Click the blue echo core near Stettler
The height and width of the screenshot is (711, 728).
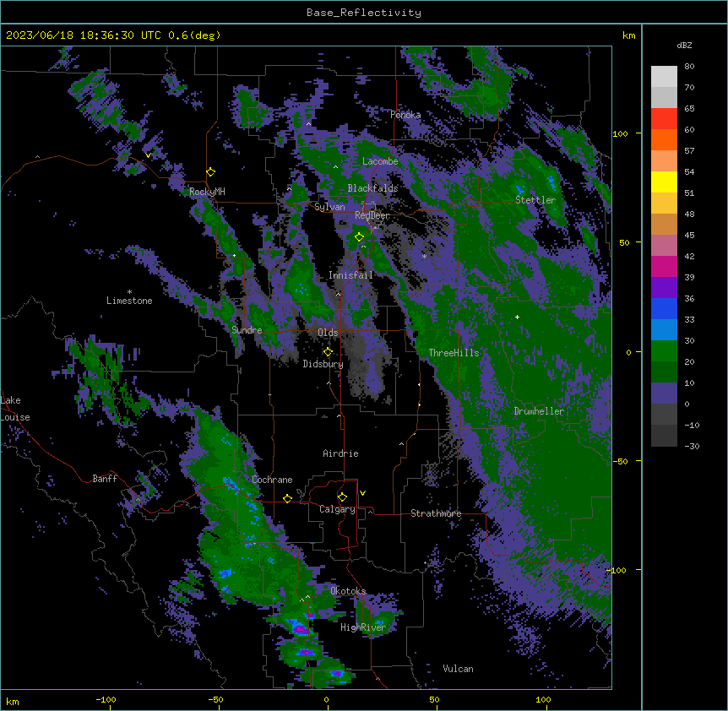pyautogui.click(x=551, y=182)
